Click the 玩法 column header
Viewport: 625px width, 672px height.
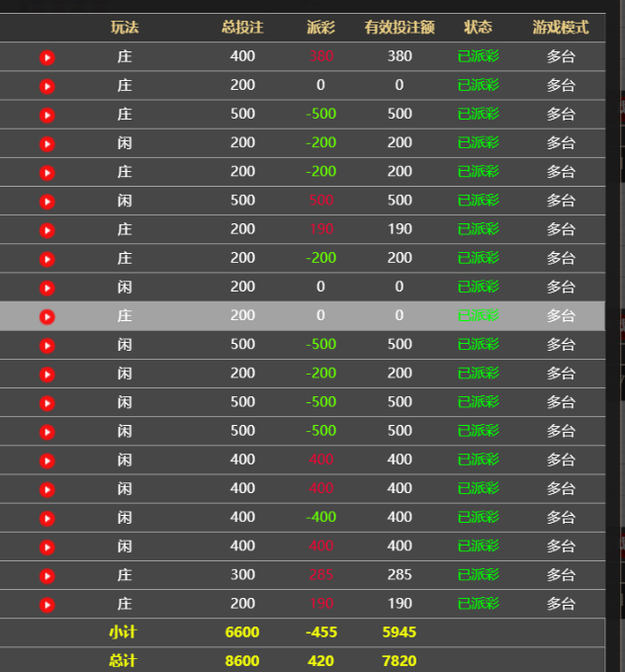(x=125, y=28)
